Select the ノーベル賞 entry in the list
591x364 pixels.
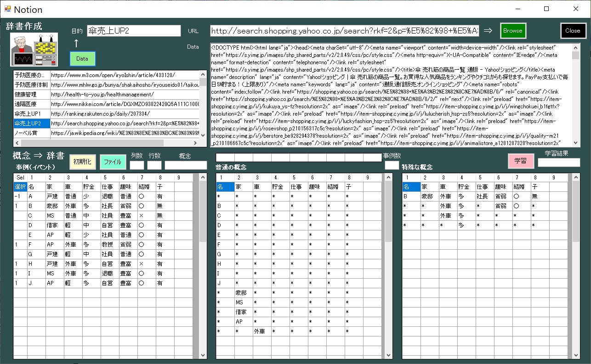point(31,133)
